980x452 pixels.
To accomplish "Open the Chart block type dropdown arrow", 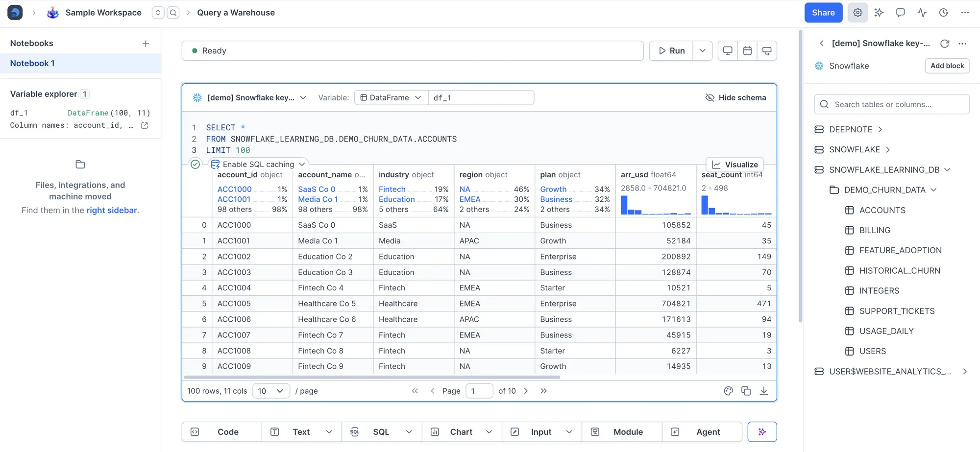I will [x=489, y=432].
